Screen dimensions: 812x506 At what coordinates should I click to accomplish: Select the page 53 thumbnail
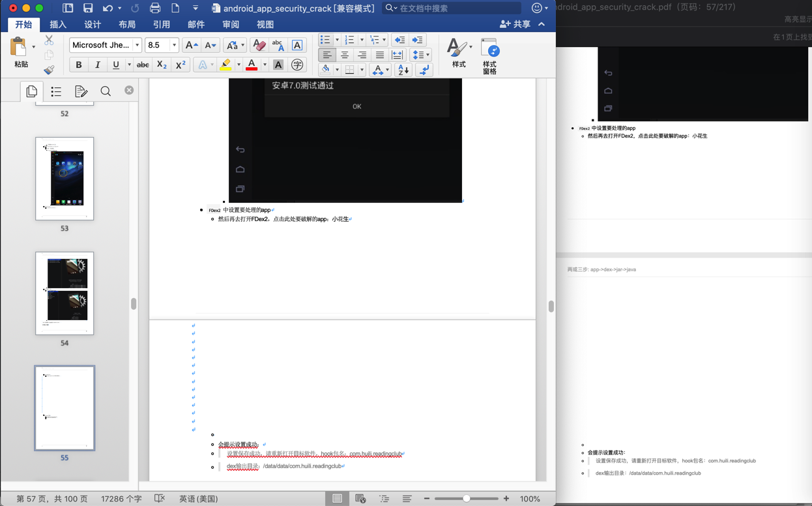point(65,179)
